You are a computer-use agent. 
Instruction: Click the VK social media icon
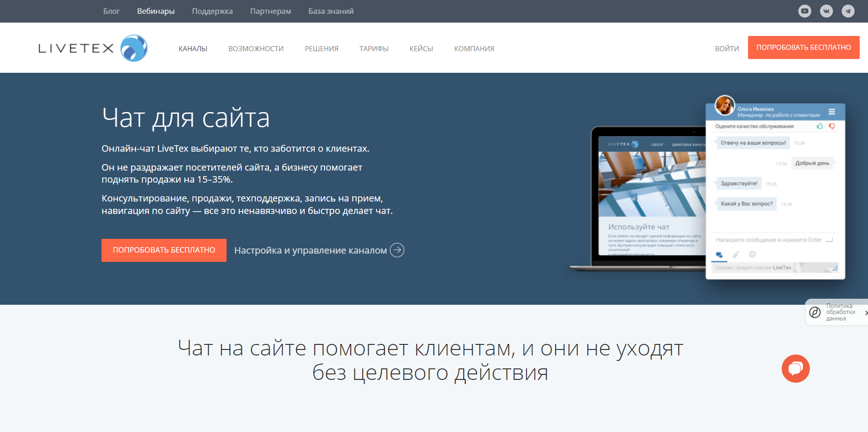(826, 11)
